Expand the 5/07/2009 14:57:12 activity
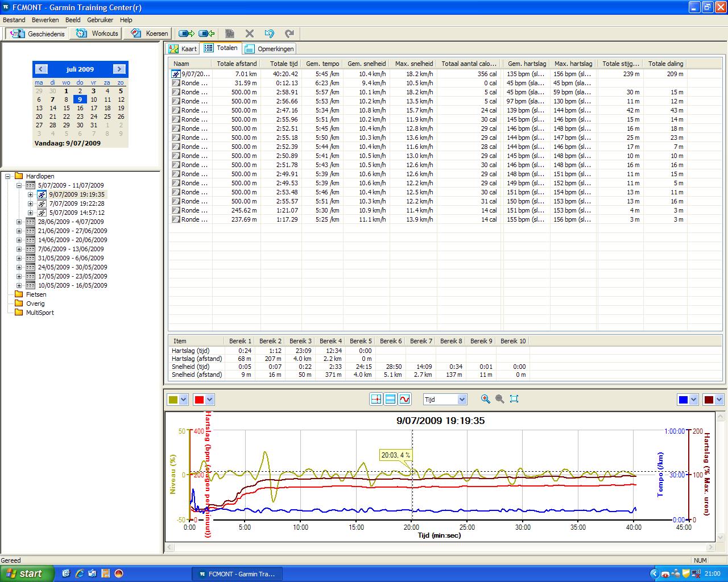Image resolution: width=728 pixels, height=582 pixels. 30,213
